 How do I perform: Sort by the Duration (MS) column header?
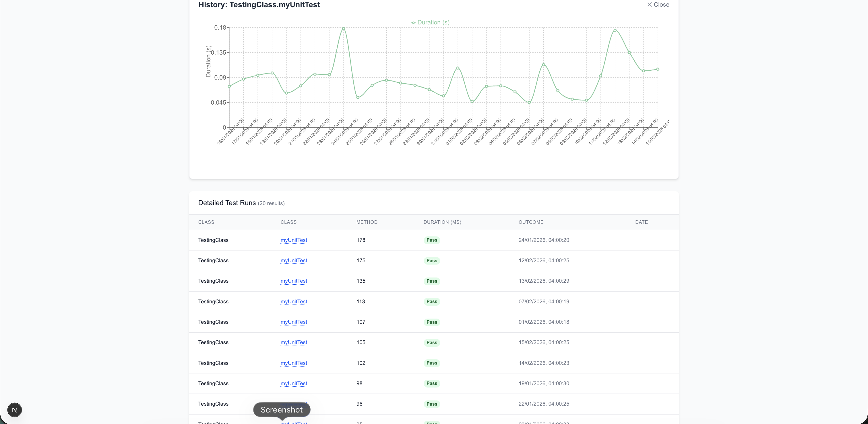[442, 222]
